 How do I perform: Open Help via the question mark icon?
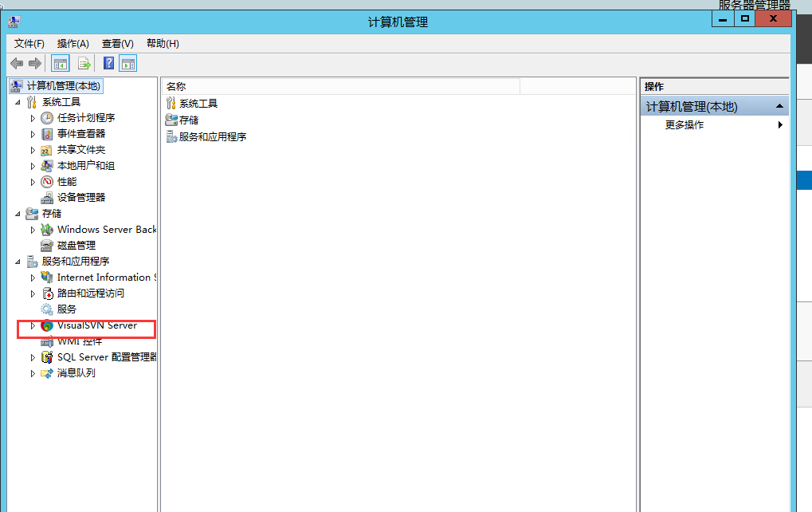[108, 63]
